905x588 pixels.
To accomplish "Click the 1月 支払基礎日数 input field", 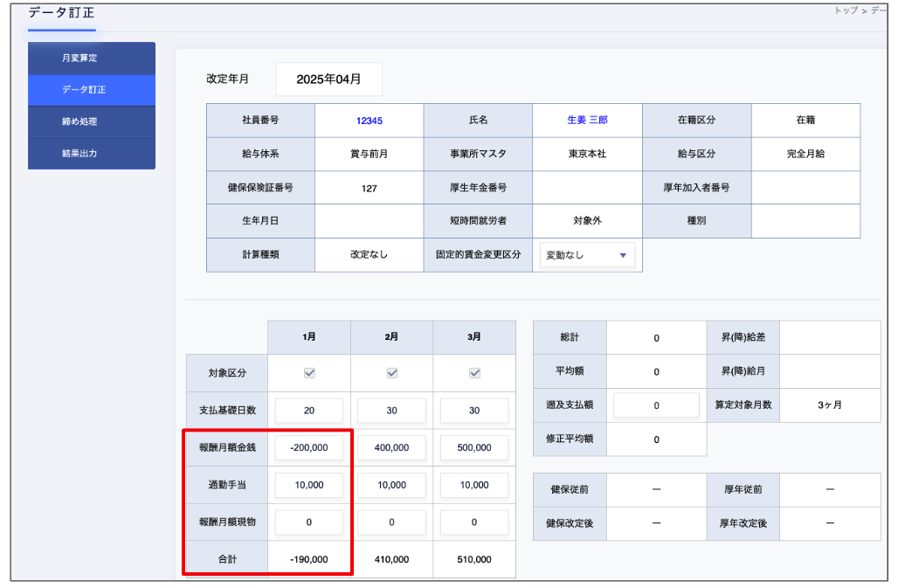I will click(x=309, y=410).
